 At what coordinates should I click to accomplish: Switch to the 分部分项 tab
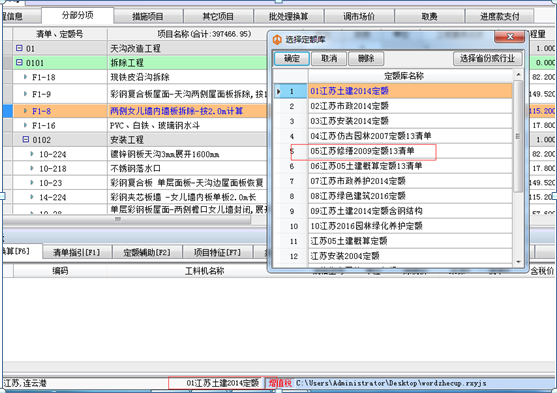pos(77,16)
